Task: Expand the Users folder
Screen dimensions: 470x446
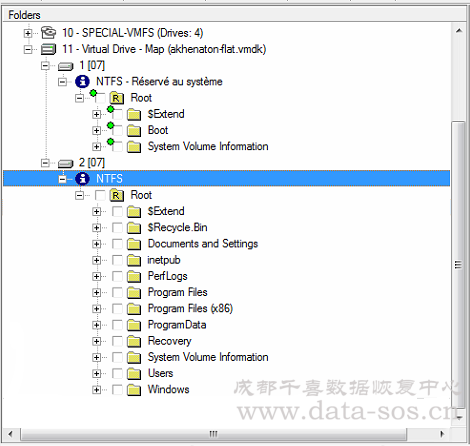Action: coord(97,373)
